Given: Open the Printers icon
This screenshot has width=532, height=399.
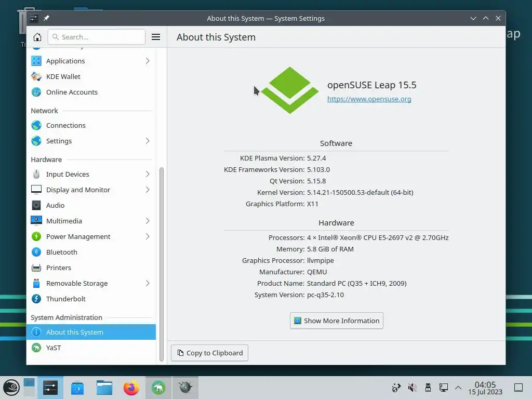Looking at the screenshot, I should coord(36,268).
